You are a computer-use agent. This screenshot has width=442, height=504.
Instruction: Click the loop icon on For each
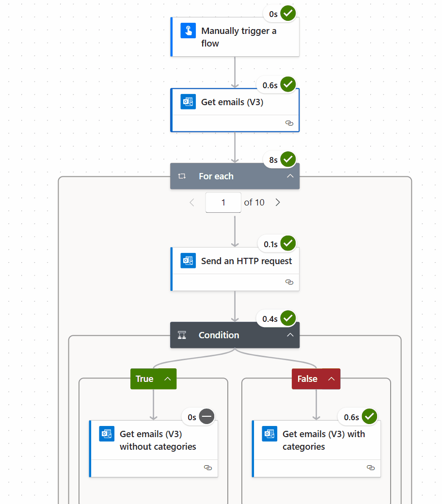(x=182, y=176)
